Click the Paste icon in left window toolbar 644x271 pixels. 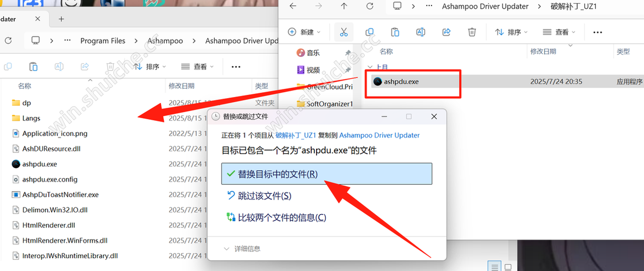(x=33, y=66)
